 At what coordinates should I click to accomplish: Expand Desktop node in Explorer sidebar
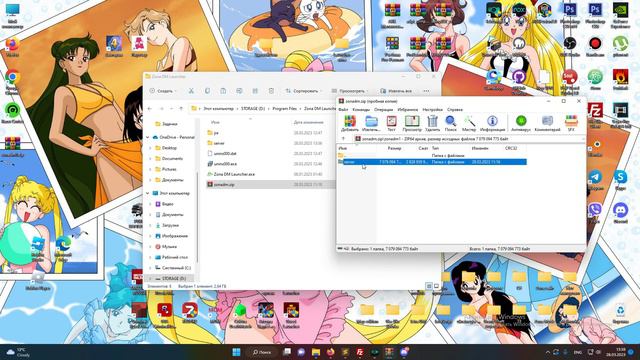pyautogui.click(x=151, y=148)
